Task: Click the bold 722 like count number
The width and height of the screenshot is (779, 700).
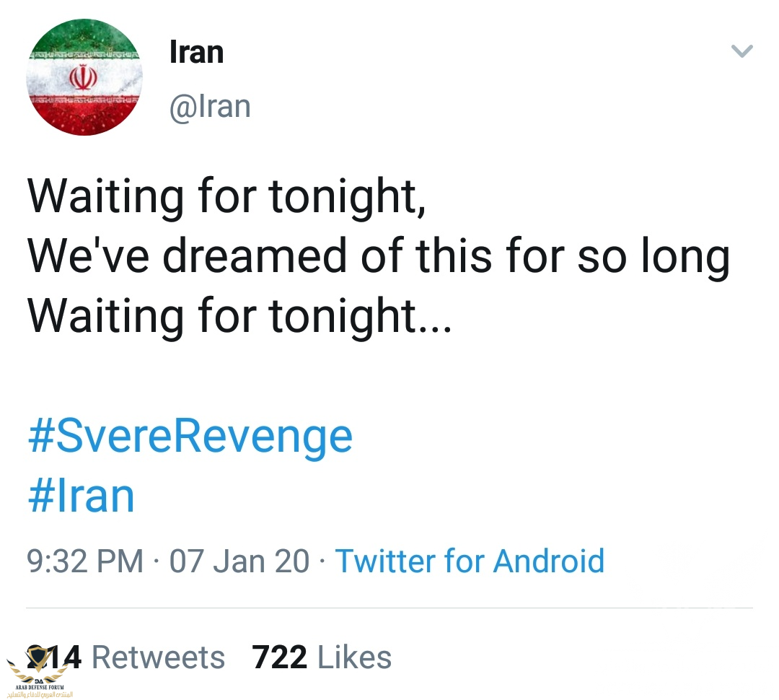Action: coord(280,657)
